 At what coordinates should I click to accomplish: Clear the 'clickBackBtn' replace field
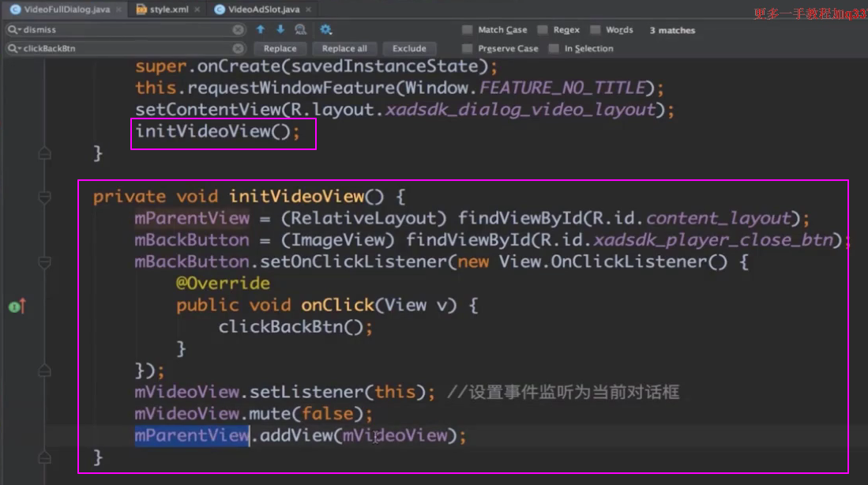238,49
